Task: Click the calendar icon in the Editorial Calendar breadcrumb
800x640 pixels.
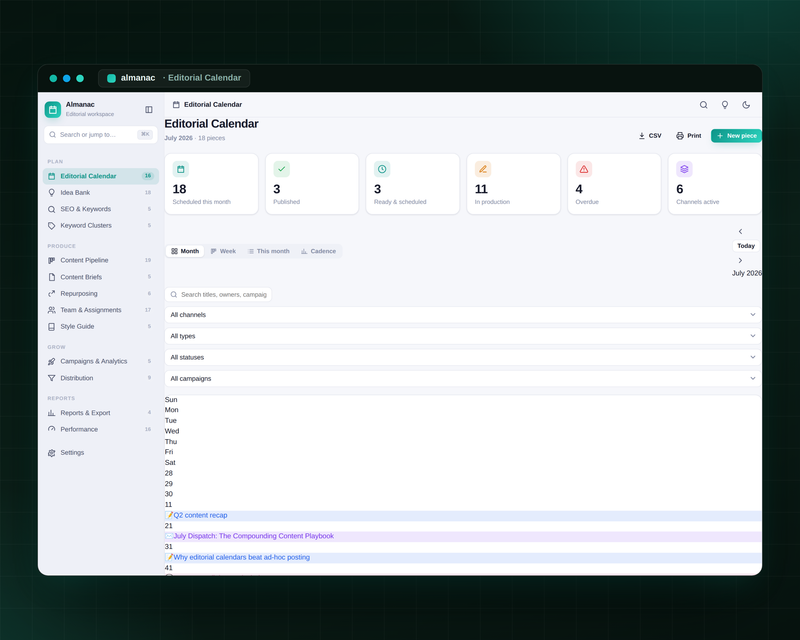Action: tap(176, 105)
